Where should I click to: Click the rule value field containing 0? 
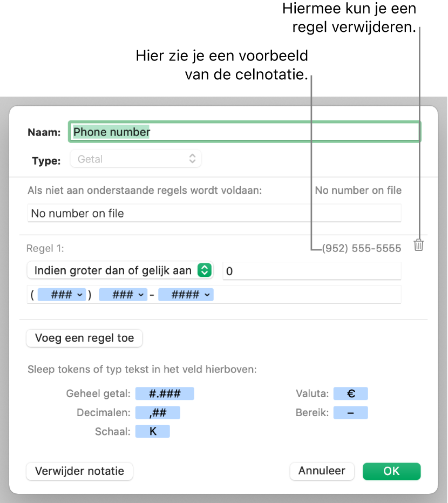(311, 271)
